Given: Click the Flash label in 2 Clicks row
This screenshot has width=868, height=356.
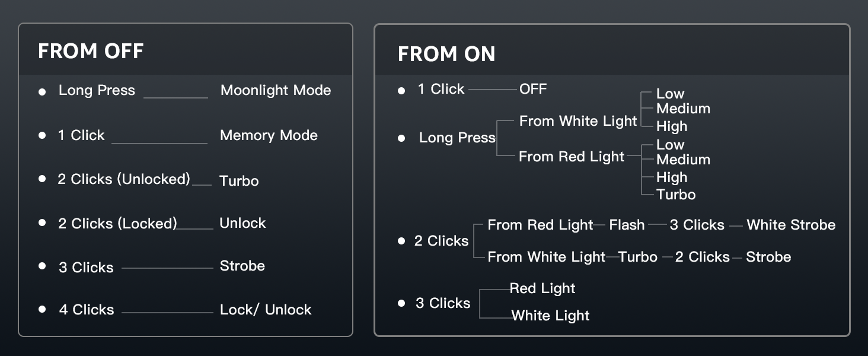Looking at the screenshot, I should click(x=627, y=225).
